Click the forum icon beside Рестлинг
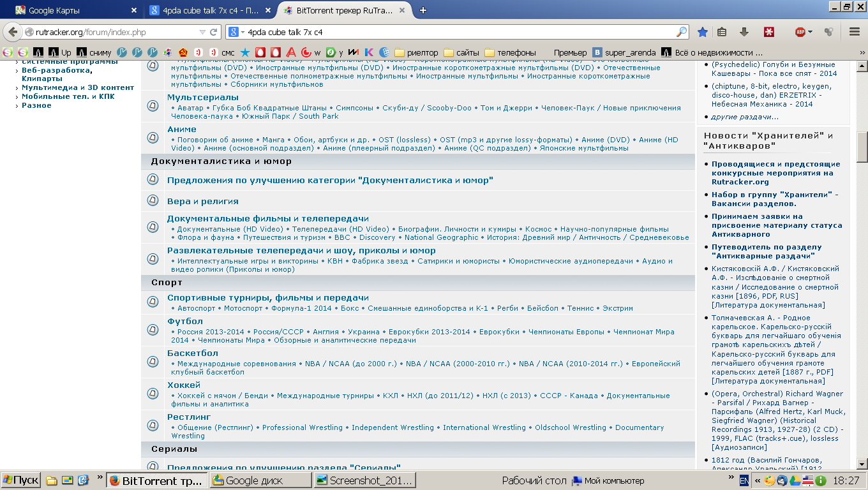 click(153, 426)
